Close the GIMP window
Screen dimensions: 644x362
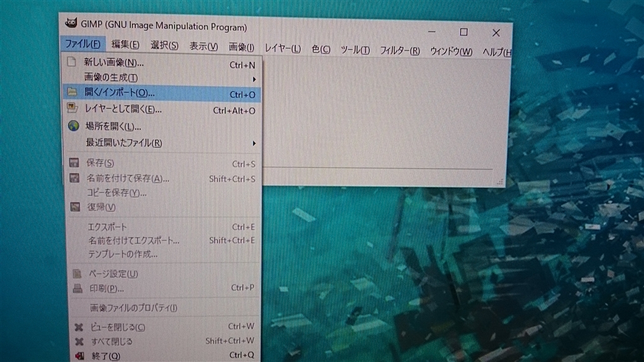click(x=496, y=33)
